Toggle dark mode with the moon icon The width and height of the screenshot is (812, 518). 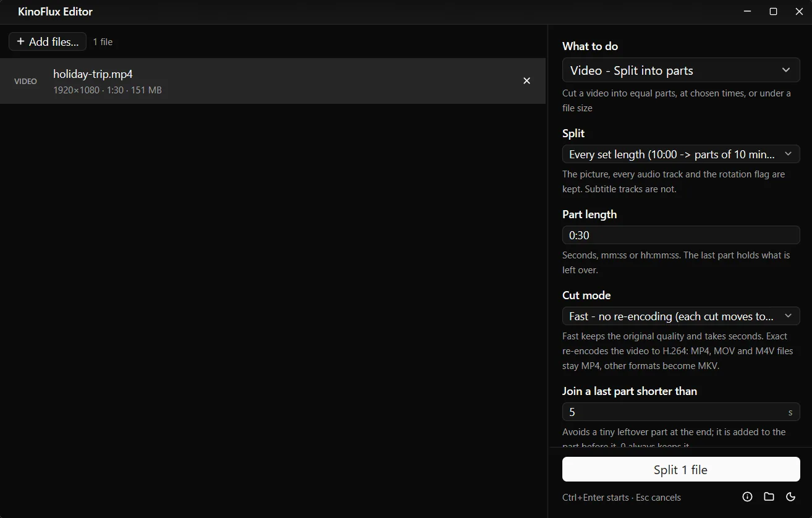click(790, 496)
